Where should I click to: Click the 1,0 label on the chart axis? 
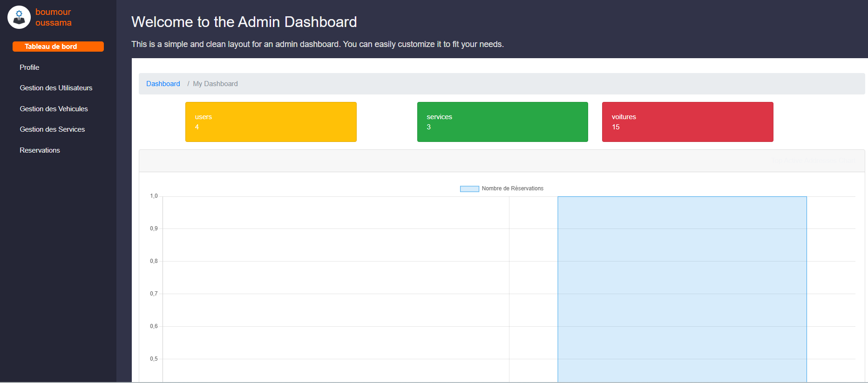(154, 196)
